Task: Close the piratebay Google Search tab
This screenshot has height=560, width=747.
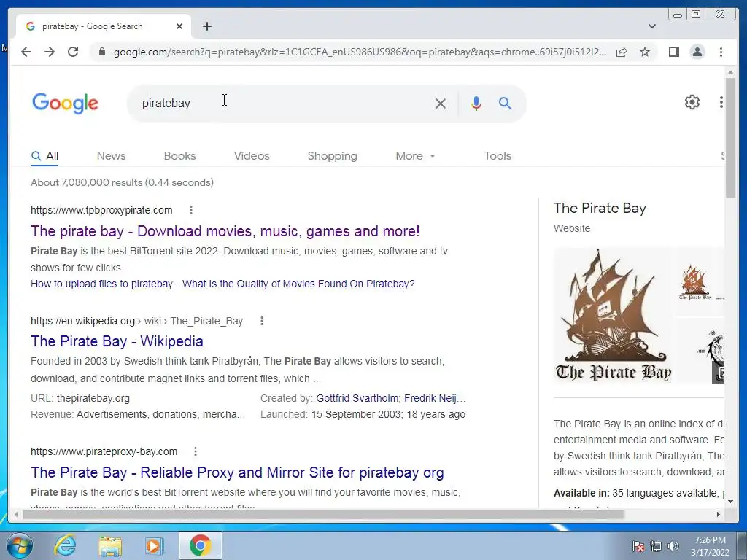Action: click(x=179, y=26)
